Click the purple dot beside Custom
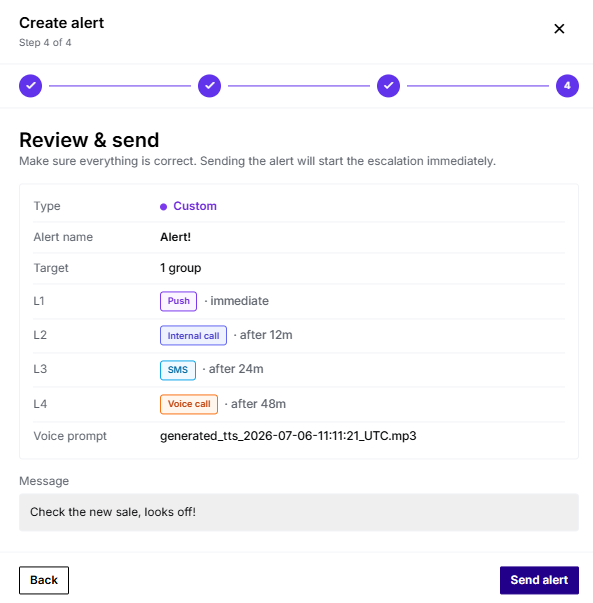This screenshot has height=603, width=593. tap(163, 207)
